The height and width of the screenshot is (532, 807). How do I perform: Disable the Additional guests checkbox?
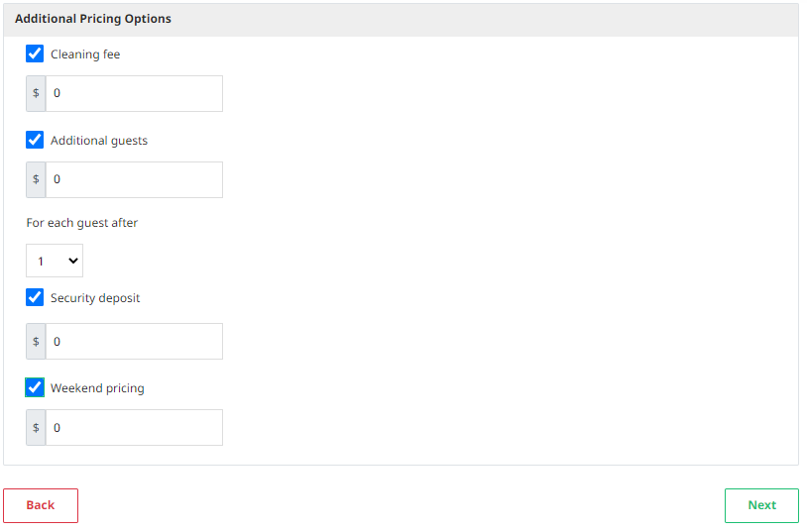(35, 141)
